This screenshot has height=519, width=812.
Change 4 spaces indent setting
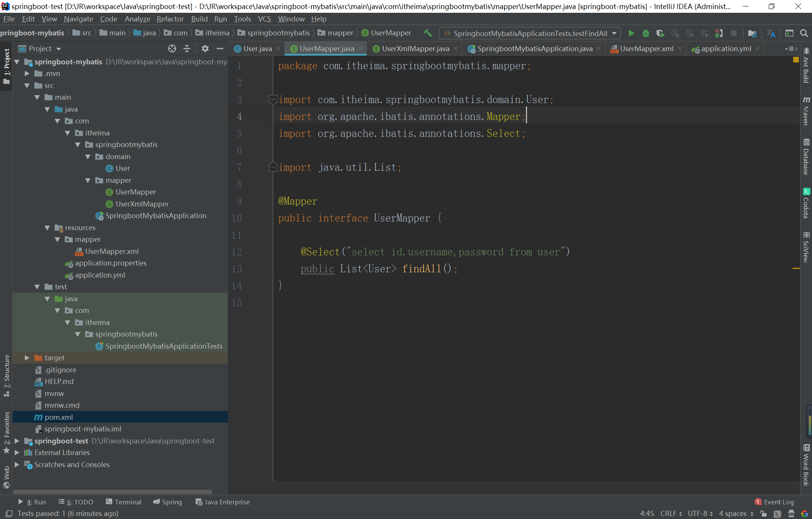(736, 514)
